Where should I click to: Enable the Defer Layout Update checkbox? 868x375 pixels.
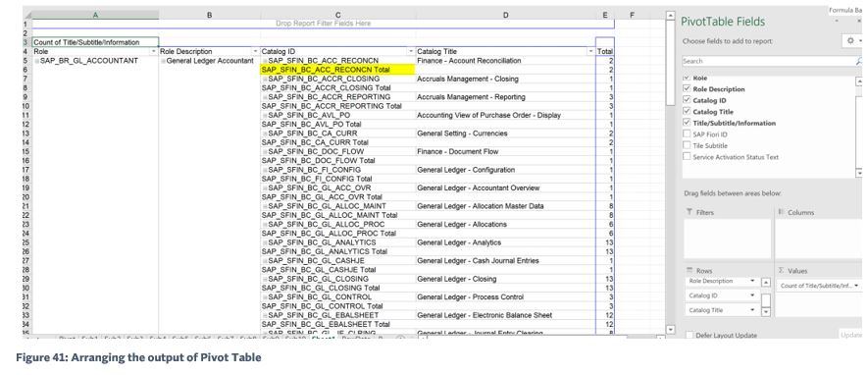[x=689, y=335]
